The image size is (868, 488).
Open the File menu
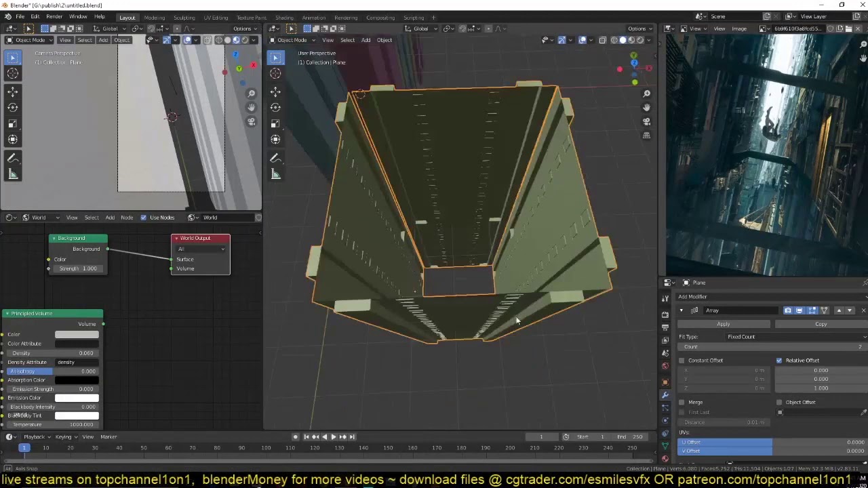pyautogui.click(x=20, y=16)
